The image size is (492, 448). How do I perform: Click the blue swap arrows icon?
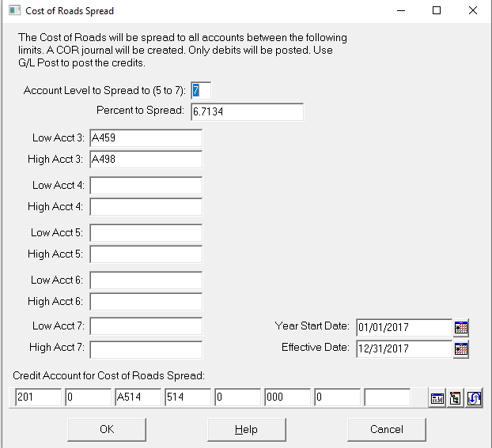[x=474, y=398]
